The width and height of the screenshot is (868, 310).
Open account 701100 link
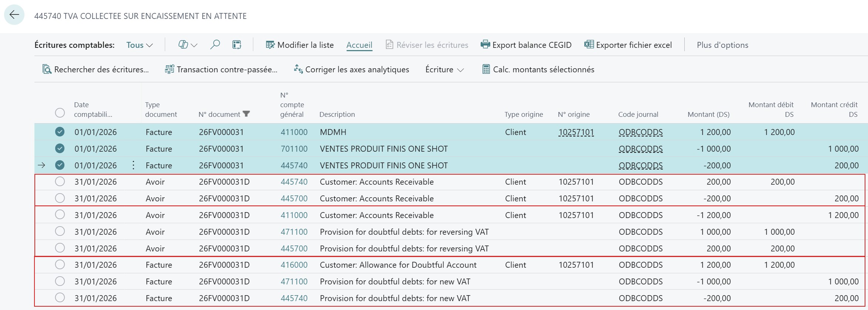[x=294, y=149]
